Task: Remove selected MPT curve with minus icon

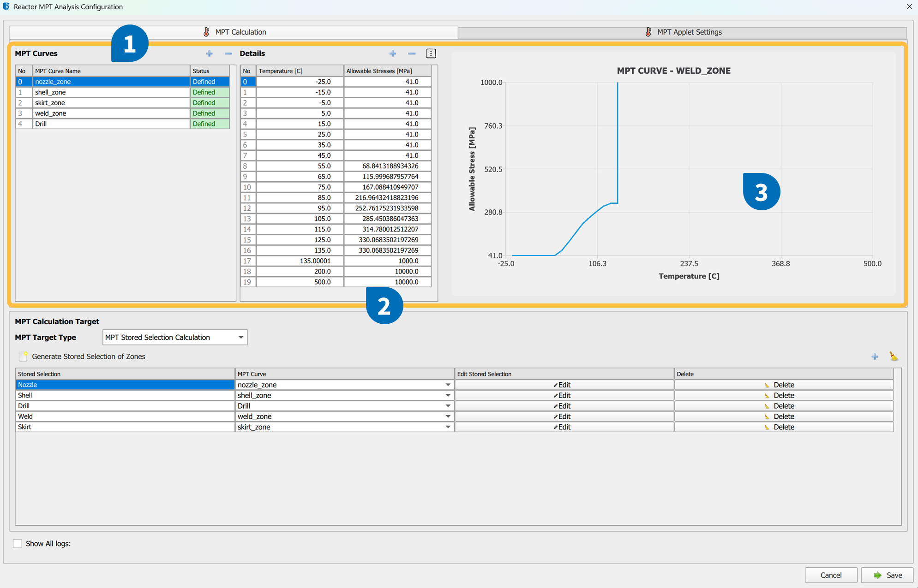Action: 228,53
